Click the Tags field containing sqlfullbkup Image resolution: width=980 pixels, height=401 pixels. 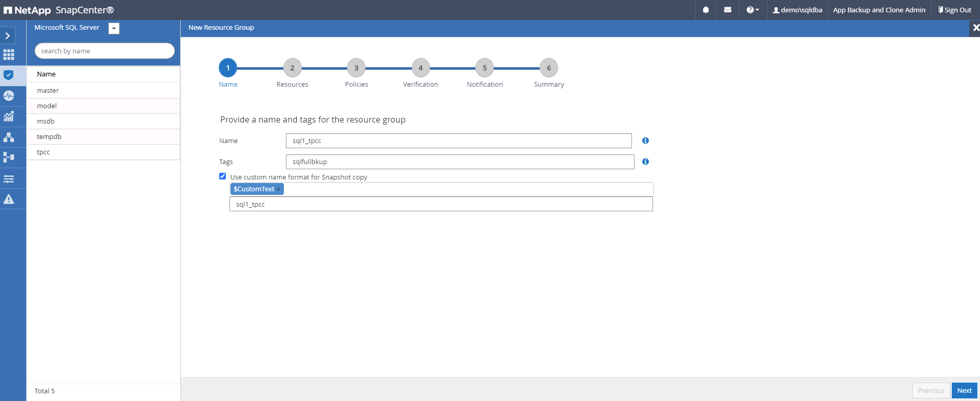point(460,162)
